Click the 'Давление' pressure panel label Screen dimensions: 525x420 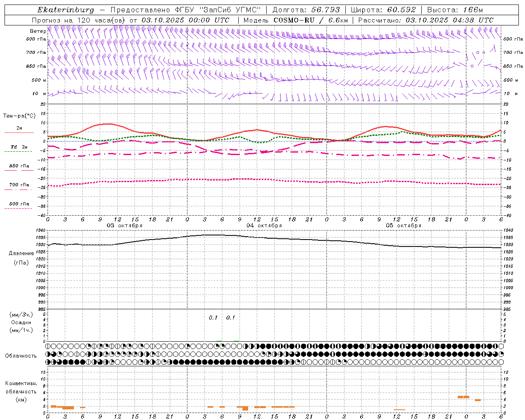tap(21, 253)
